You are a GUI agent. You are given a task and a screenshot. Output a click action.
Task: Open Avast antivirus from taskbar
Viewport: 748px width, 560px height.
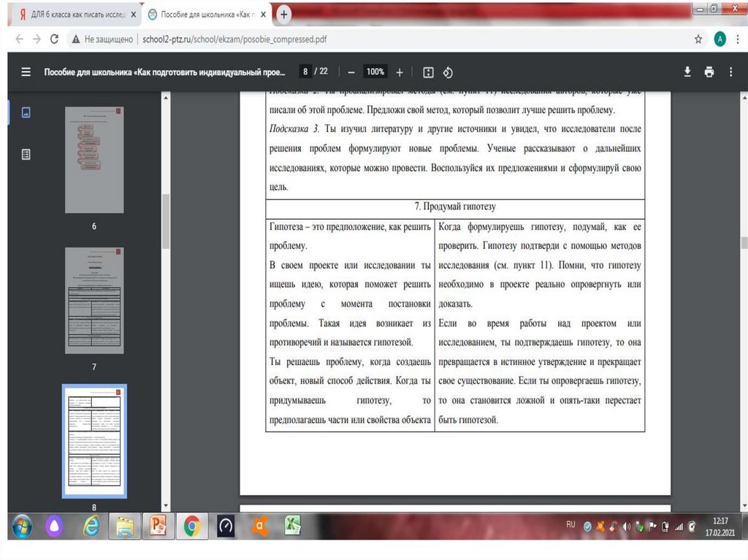[x=259, y=526]
